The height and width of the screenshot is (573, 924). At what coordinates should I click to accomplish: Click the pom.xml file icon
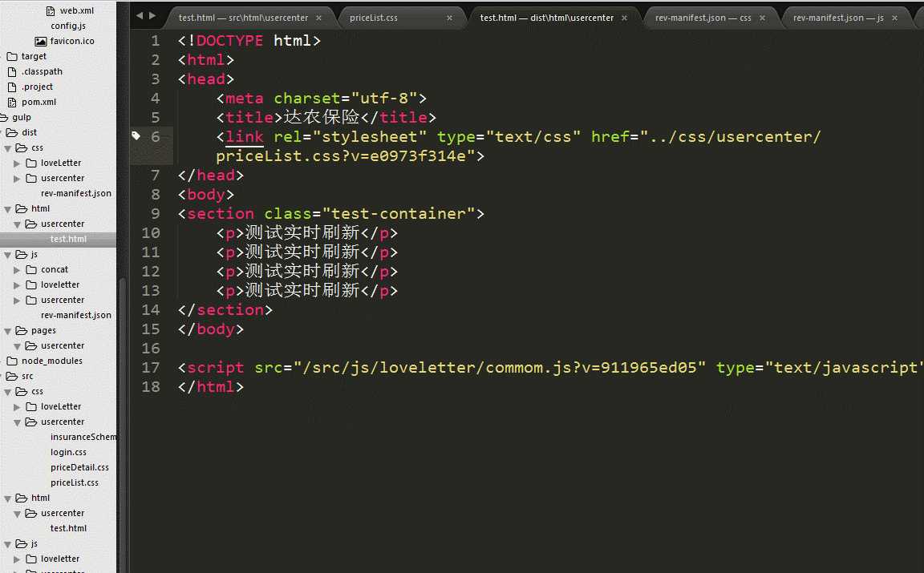pyautogui.click(x=12, y=103)
